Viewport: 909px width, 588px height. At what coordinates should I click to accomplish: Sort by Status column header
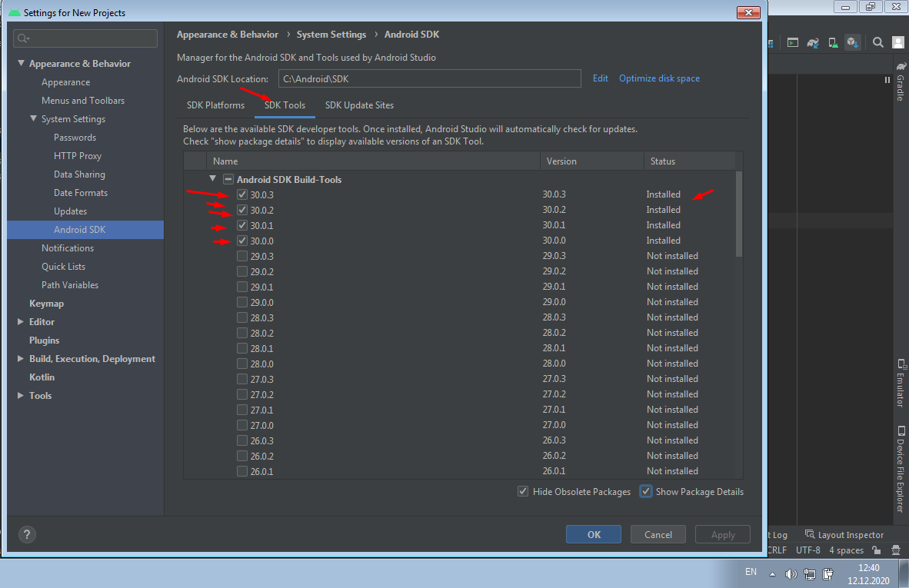click(689, 161)
